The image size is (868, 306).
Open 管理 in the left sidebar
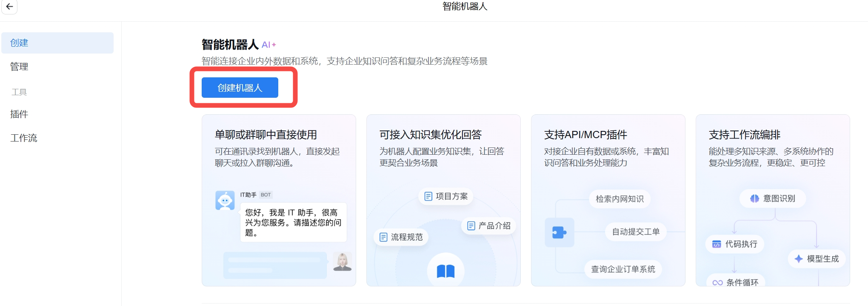[x=19, y=67]
